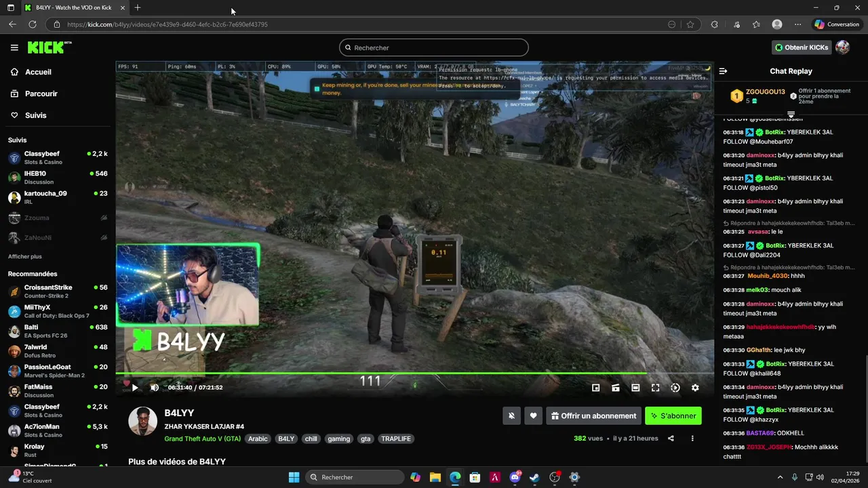The width and height of the screenshot is (868, 488).
Task: Click the KICK logo
Action: pyautogui.click(x=50, y=47)
